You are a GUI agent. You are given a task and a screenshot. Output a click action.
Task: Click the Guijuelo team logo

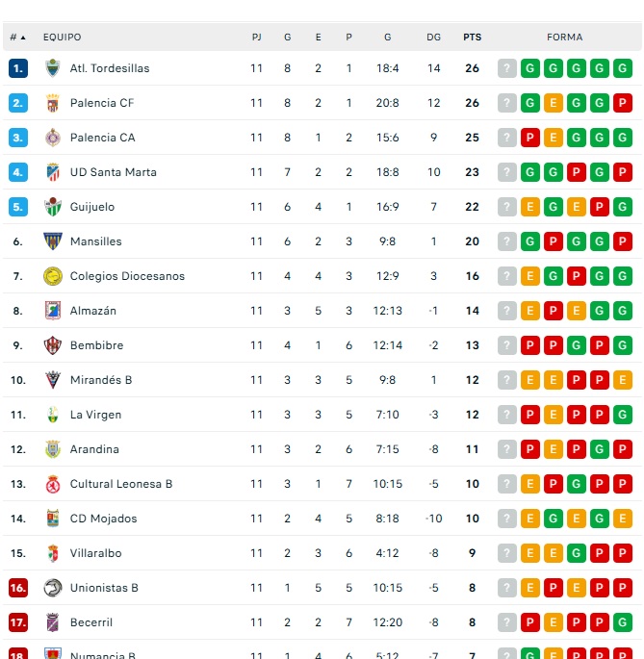(53, 207)
